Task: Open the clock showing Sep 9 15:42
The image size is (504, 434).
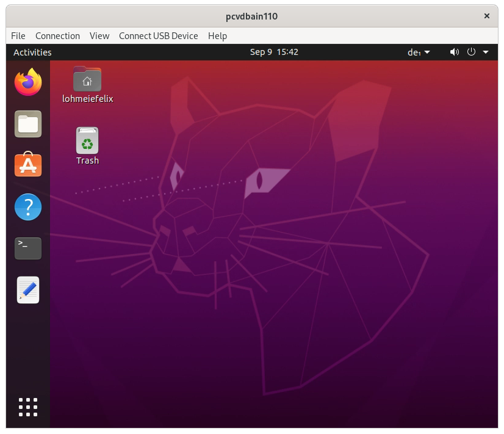Action: (x=274, y=52)
